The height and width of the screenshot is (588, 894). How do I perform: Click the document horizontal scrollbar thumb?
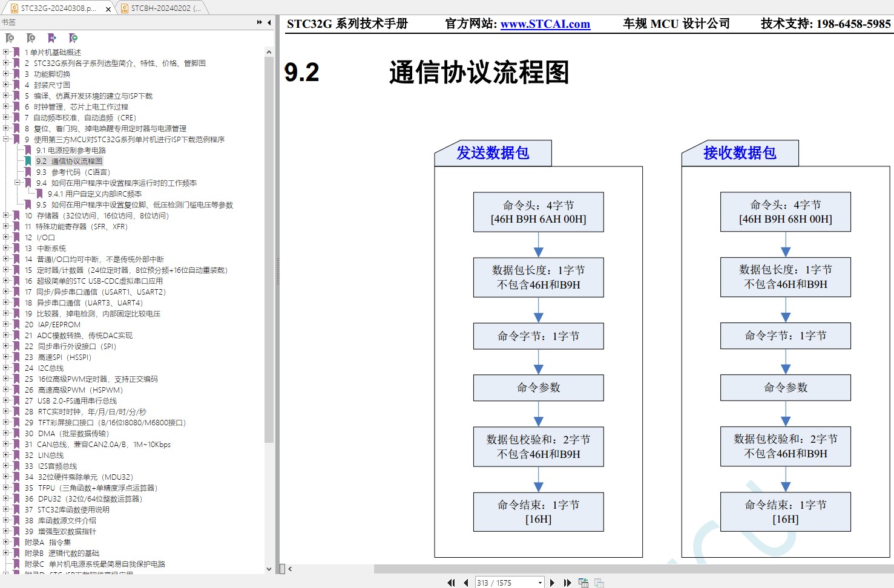634,569
